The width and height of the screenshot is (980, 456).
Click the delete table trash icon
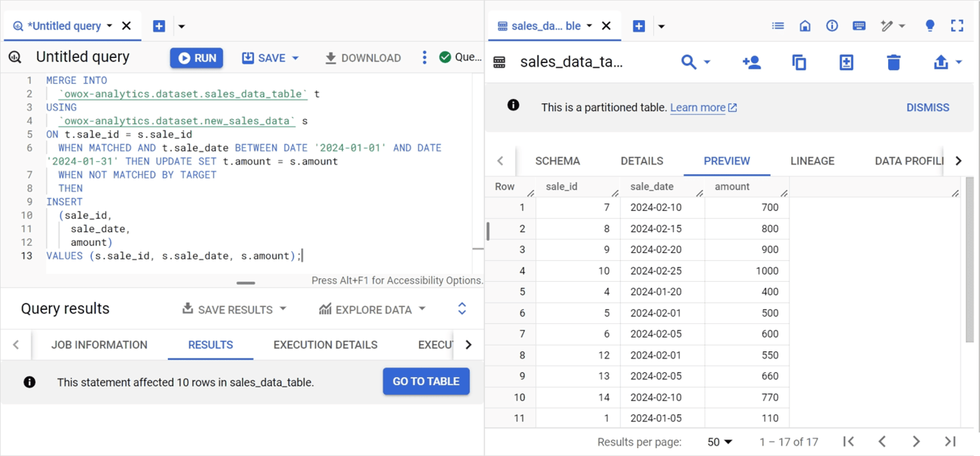pyautogui.click(x=893, y=62)
